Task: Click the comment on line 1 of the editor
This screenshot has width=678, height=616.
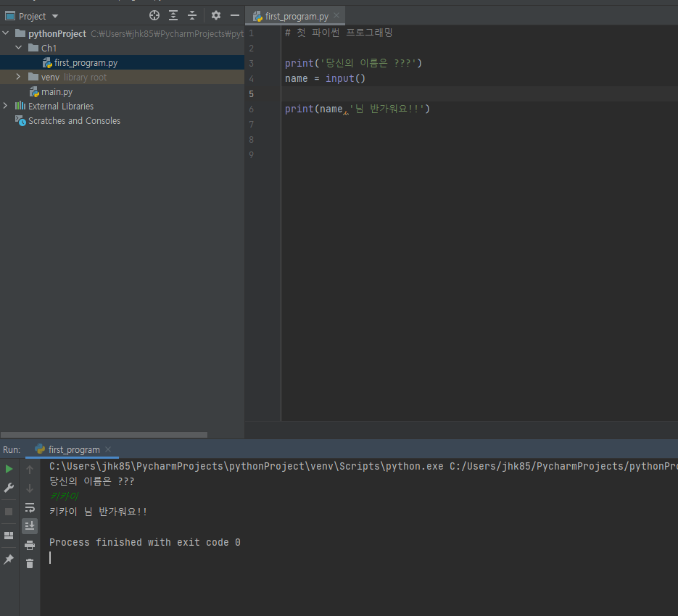Action: [339, 33]
